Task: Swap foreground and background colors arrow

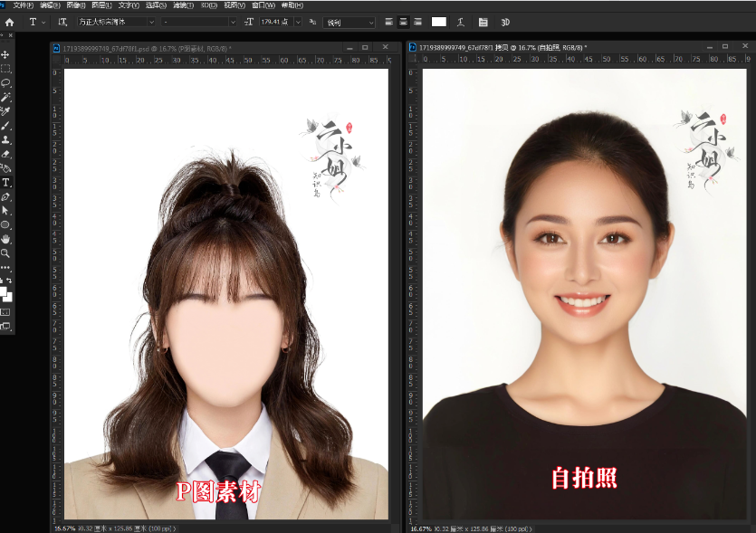Action: point(9,280)
